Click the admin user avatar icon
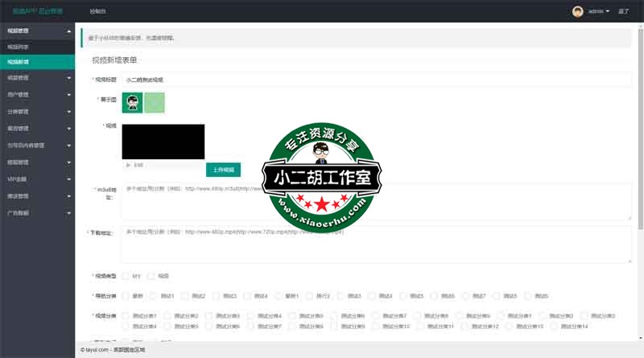This screenshot has height=358, width=644. tap(577, 11)
